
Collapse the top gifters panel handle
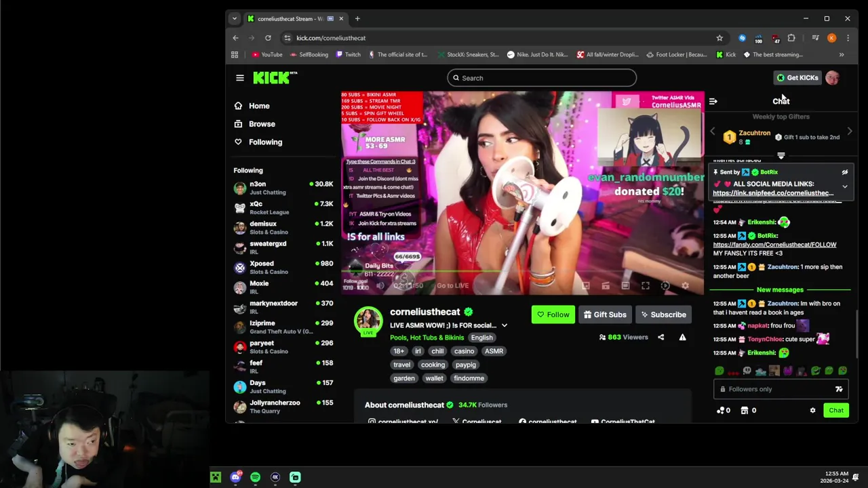pyautogui.click(x=781, y=156)
